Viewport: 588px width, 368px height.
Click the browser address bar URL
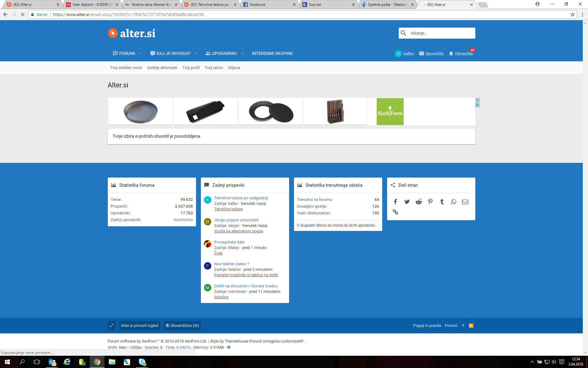click(128, 14)
